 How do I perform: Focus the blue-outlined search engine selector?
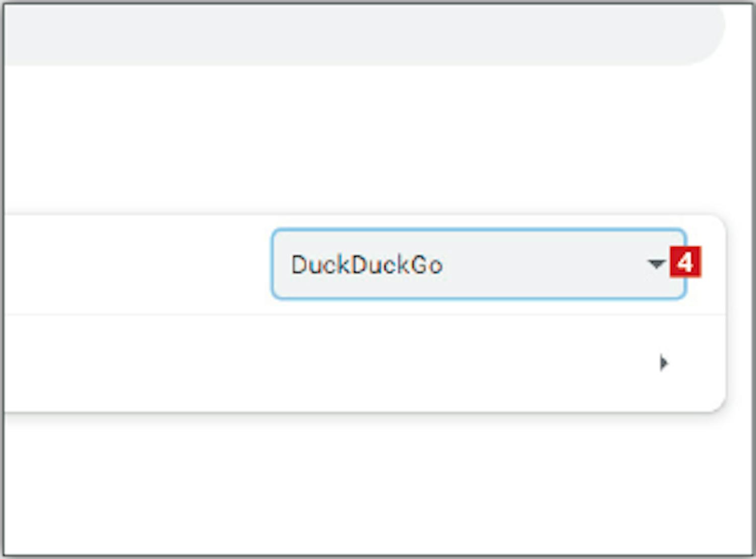[x=478, y=264]
